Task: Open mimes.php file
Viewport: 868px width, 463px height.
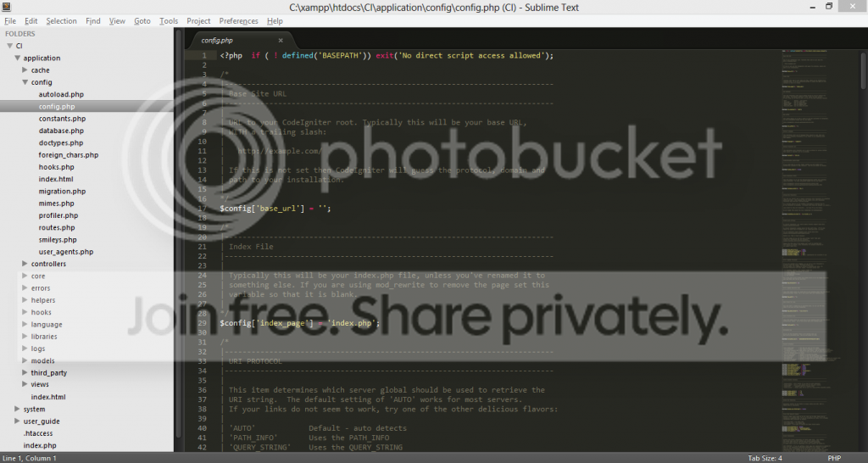Action: click(x=56, y=204)
